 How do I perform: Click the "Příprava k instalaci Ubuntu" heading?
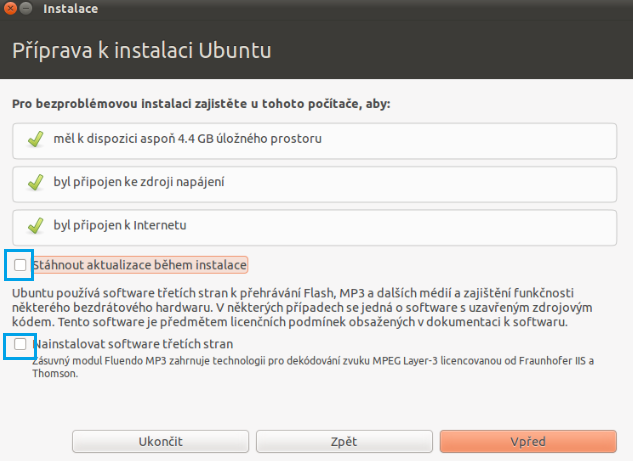click(x=141, y=49)
